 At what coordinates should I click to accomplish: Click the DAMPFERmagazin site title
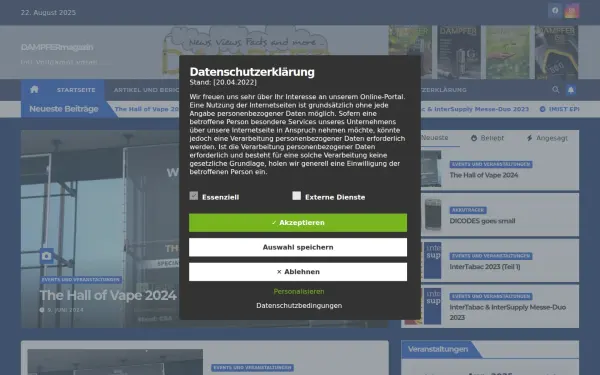pyautogui.click(x=57, y=47)
